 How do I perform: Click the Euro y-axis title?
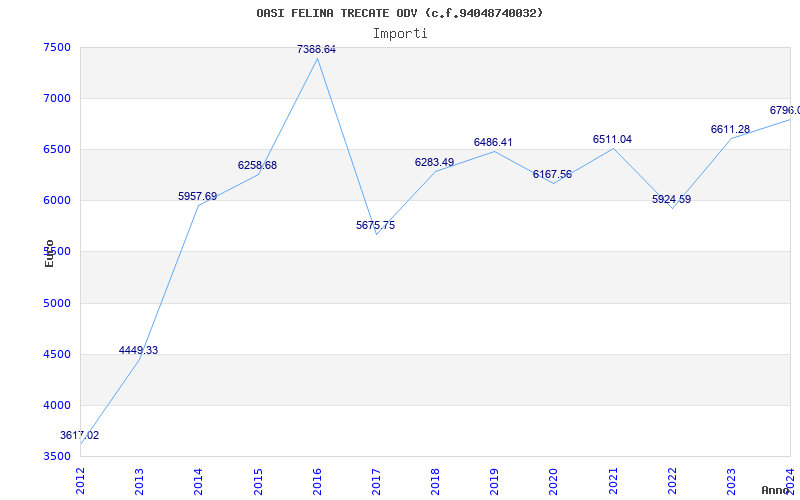coord(49,253)
